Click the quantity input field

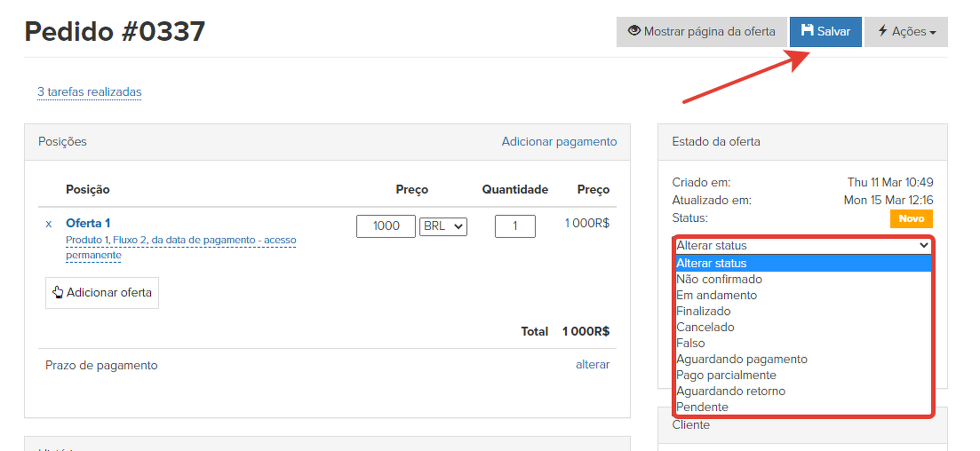pos(515,226)
